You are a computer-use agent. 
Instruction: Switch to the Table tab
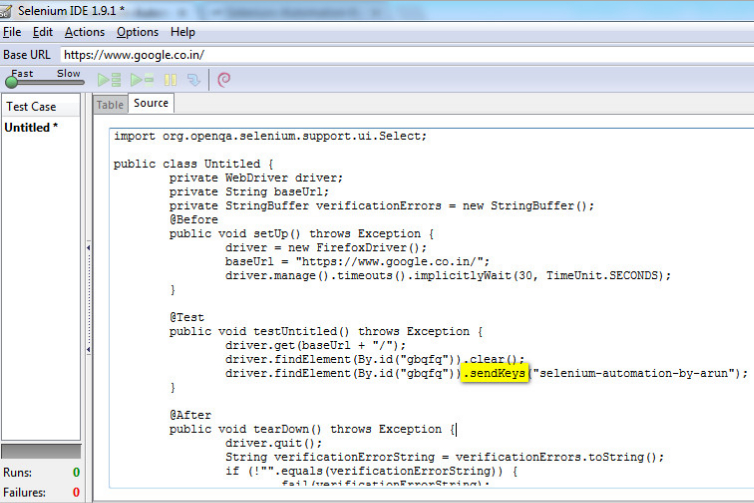110,104
